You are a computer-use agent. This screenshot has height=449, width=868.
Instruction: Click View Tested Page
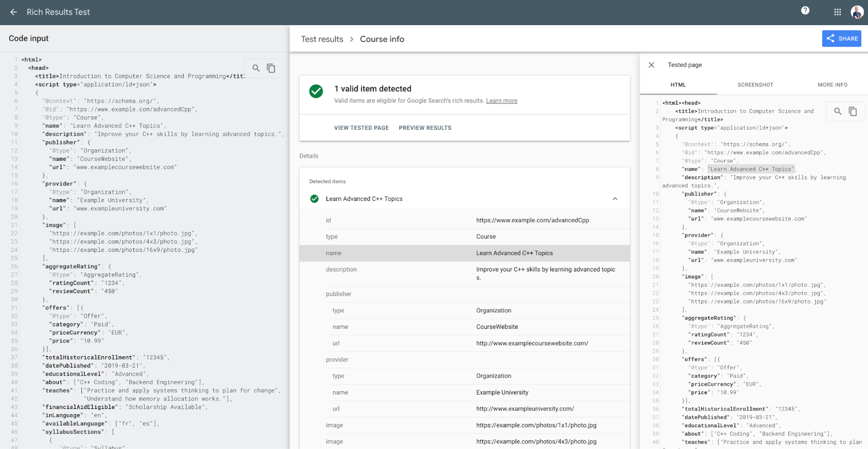point(361,128)
